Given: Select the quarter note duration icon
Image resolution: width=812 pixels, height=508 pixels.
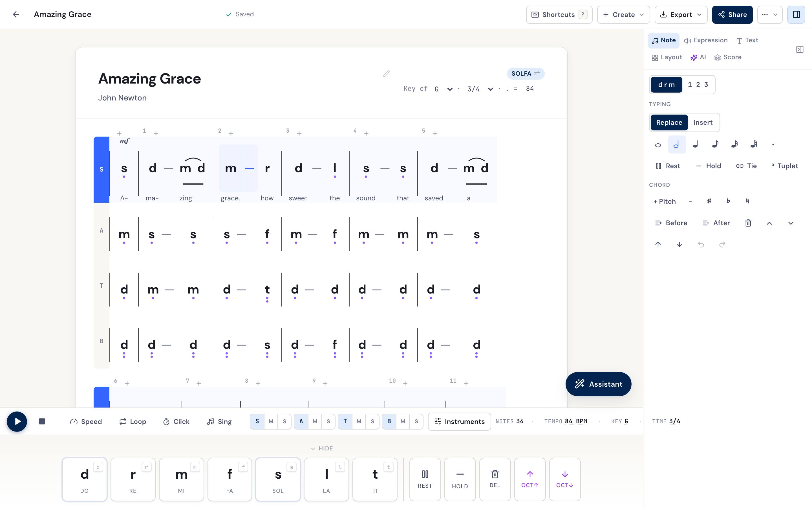Looking at the screenshot, I should coord(696,145).
